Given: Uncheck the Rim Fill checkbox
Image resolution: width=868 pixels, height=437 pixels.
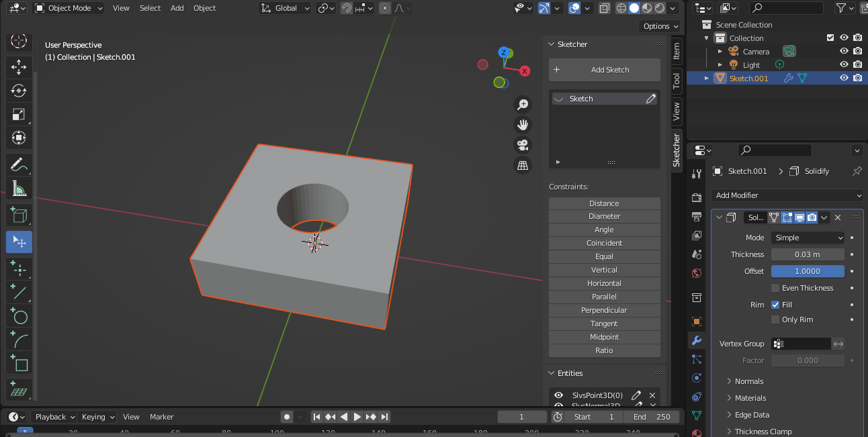Looking at the screenshot, I should coord(775,305).
